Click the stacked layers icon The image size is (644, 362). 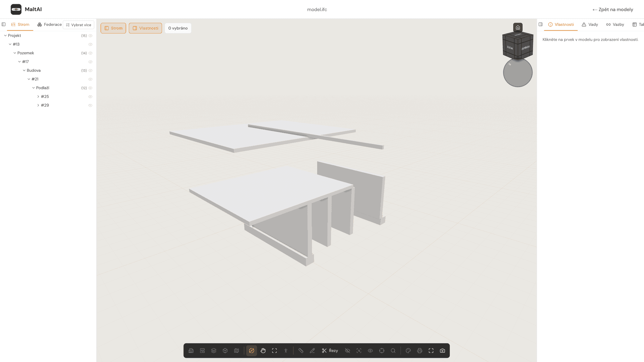pos(214,351)
